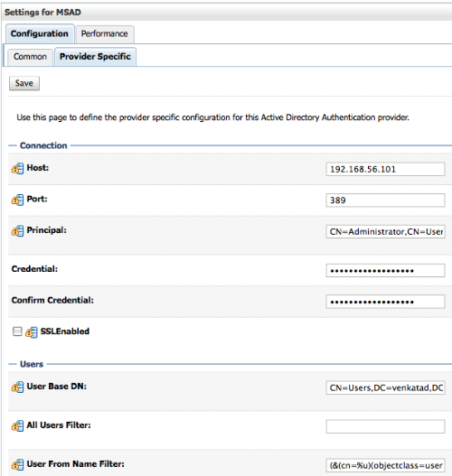Click the restart-required icon beside Host

click(x=17, y=169)
